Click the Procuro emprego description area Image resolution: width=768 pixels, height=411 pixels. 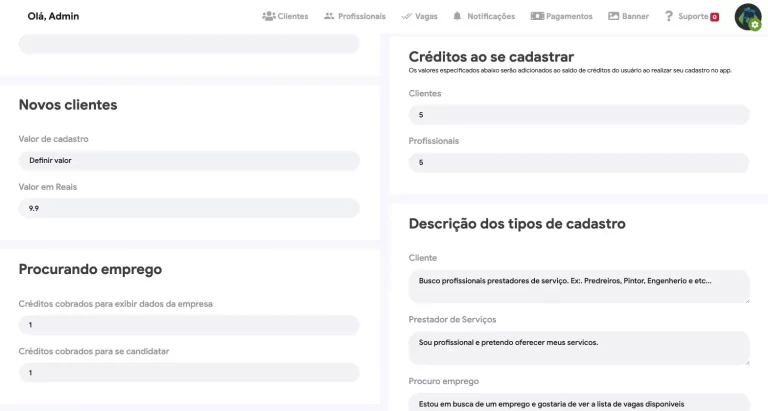click(579, 402)
